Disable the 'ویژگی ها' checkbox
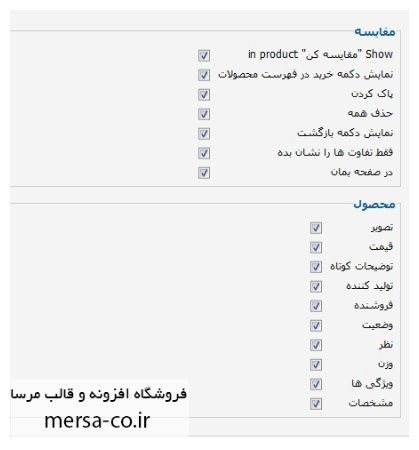Viewport: 419px width, 450px height. [x=316, y=384]
